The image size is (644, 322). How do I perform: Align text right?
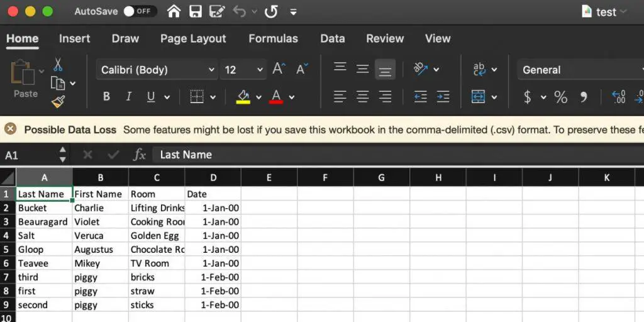385,97
